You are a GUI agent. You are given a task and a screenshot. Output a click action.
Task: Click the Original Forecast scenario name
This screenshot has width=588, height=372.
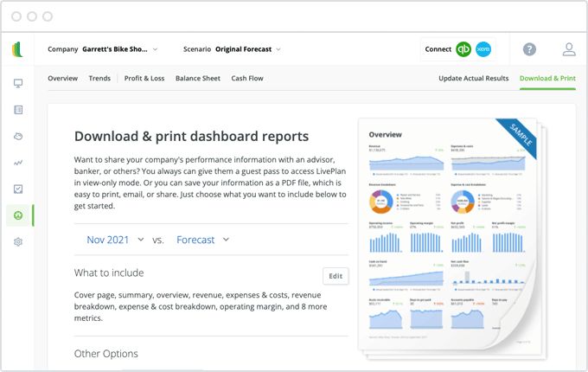pos(243,49)
